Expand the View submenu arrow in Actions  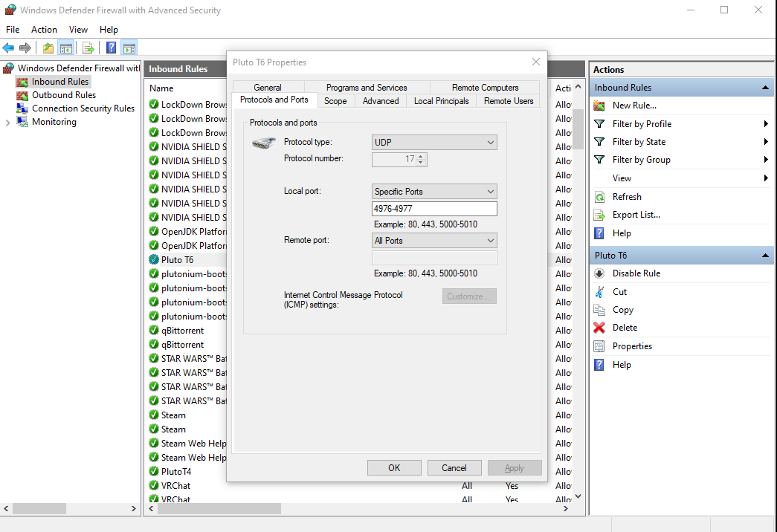766,178
